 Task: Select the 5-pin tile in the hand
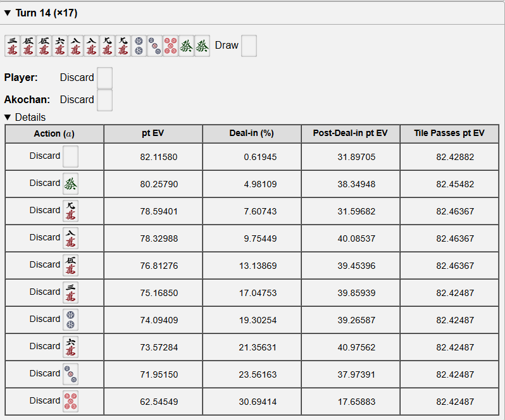point(170,46)
